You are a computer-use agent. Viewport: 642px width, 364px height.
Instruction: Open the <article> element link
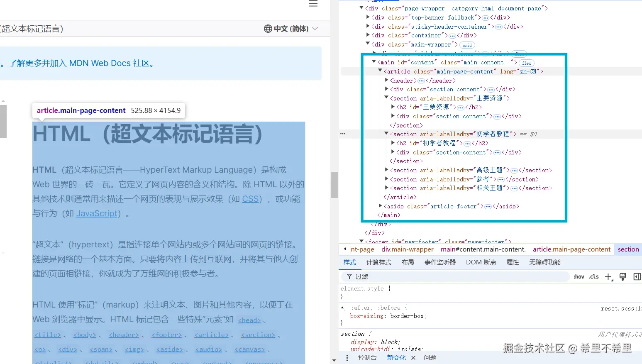[x=212, y=335]
